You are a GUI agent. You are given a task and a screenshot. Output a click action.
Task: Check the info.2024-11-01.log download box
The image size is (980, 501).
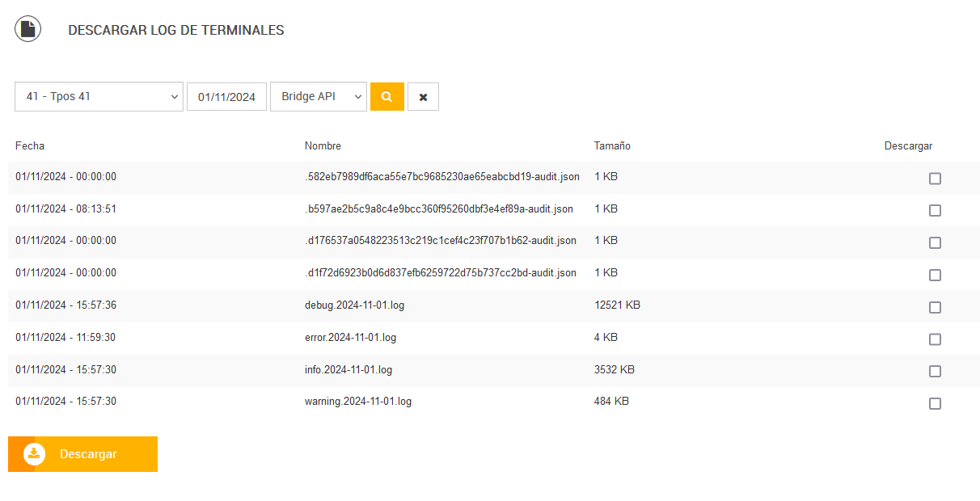[935, 372]
